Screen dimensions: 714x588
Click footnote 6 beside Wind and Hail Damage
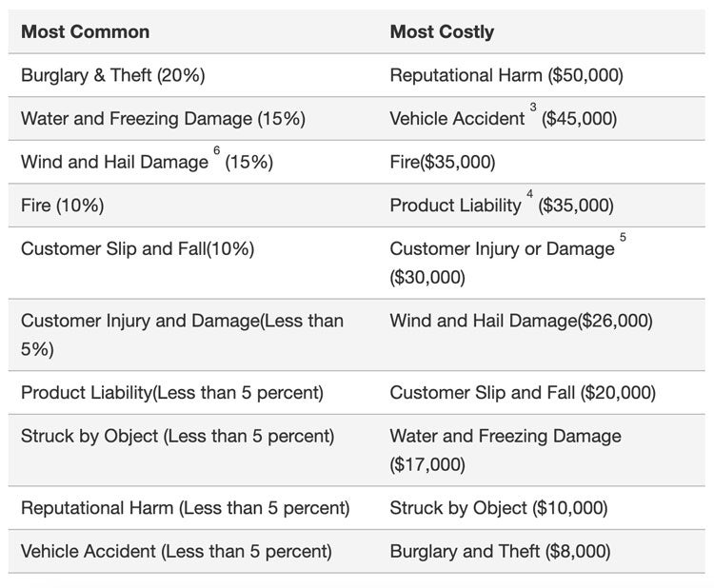click(x=217, y=151)
